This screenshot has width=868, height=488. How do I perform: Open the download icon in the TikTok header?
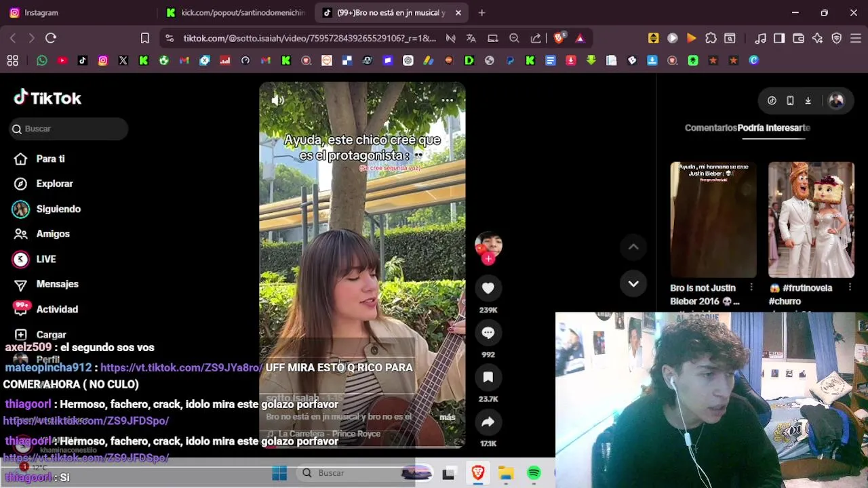pyautogui.click(x=808, y=100)
